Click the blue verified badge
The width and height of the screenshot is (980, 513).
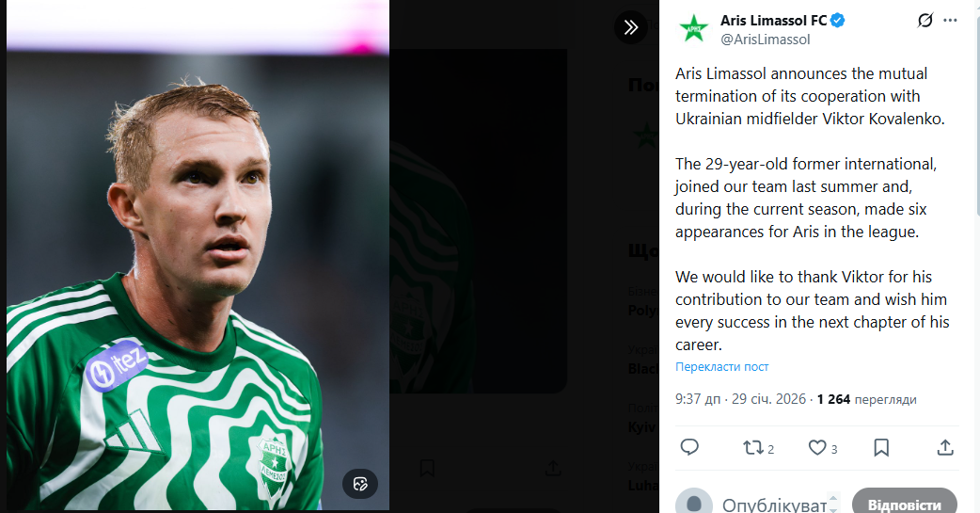(x=837, y=21)
